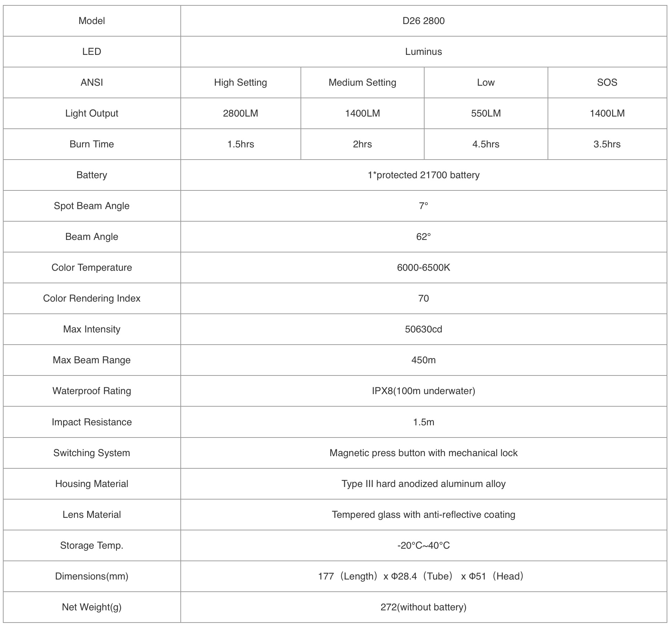Select the Medium Setting column header
The width and height of the screenshot is (672, 629).
pos(362,82)
